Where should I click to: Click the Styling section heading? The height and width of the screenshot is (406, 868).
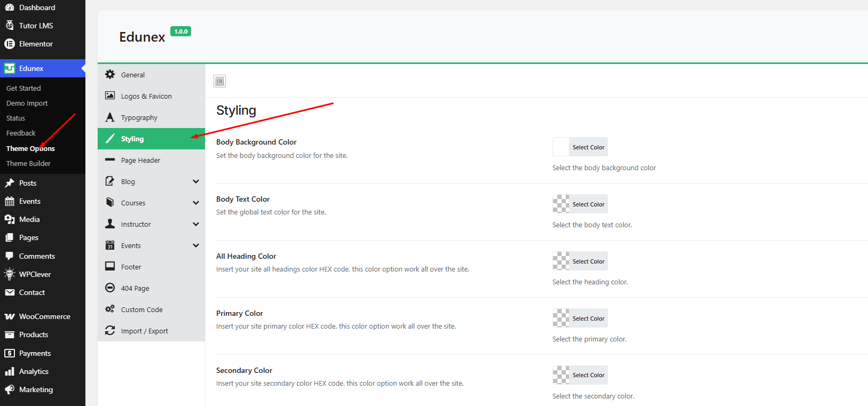pos(236,110)
